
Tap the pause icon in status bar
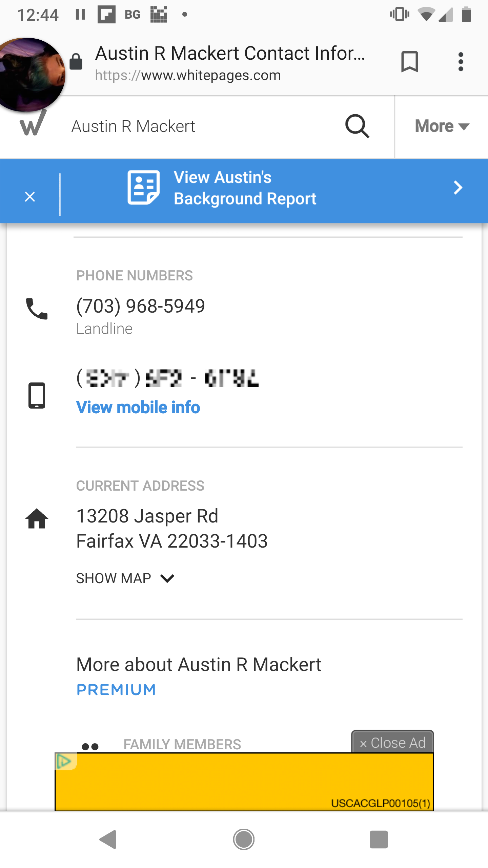coord(80,15)
